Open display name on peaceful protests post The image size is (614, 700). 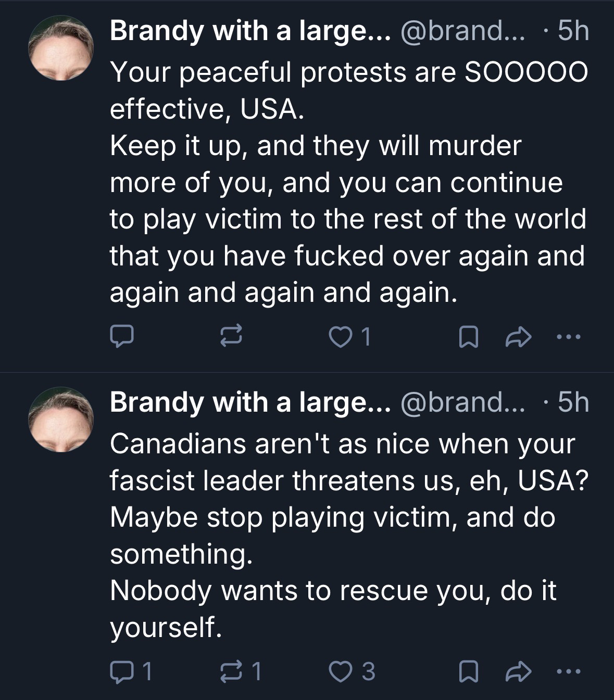[x=250, y=32]
